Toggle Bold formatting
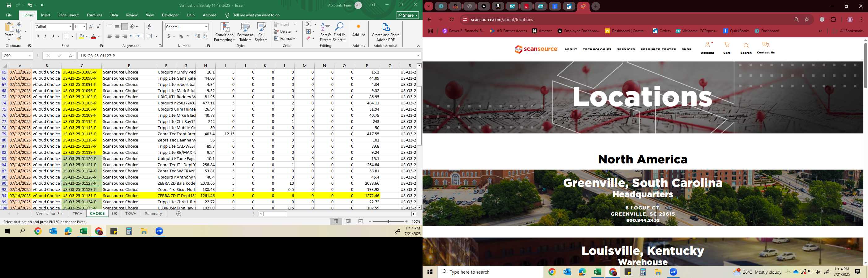 [x=38, y=36]
